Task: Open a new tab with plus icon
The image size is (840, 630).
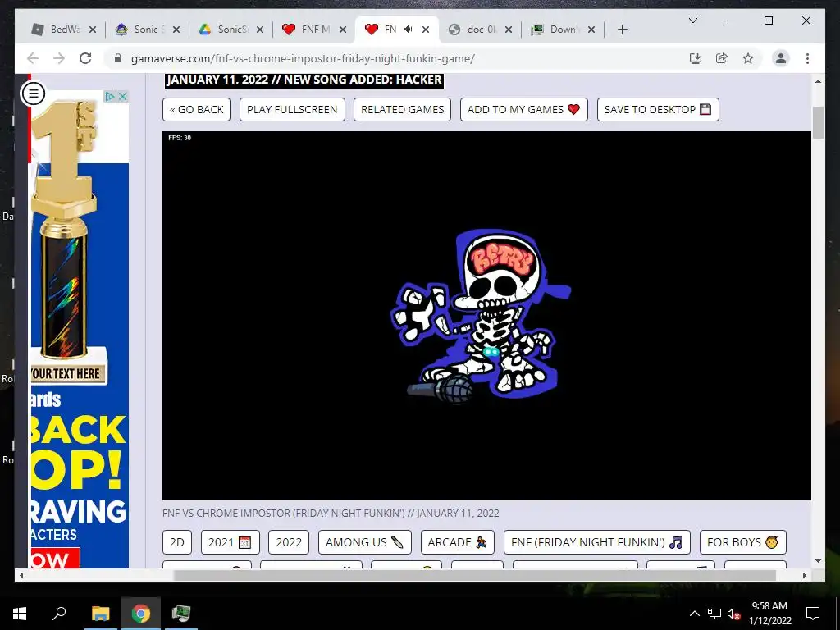Action: 622,30
